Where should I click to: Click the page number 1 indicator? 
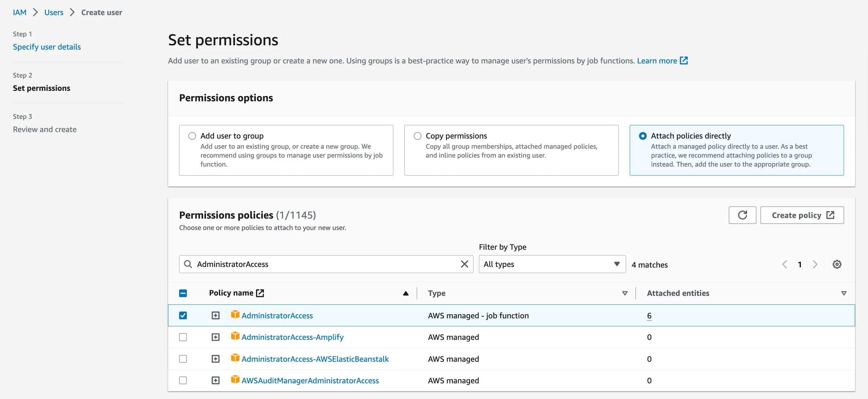tap(800, 264)
